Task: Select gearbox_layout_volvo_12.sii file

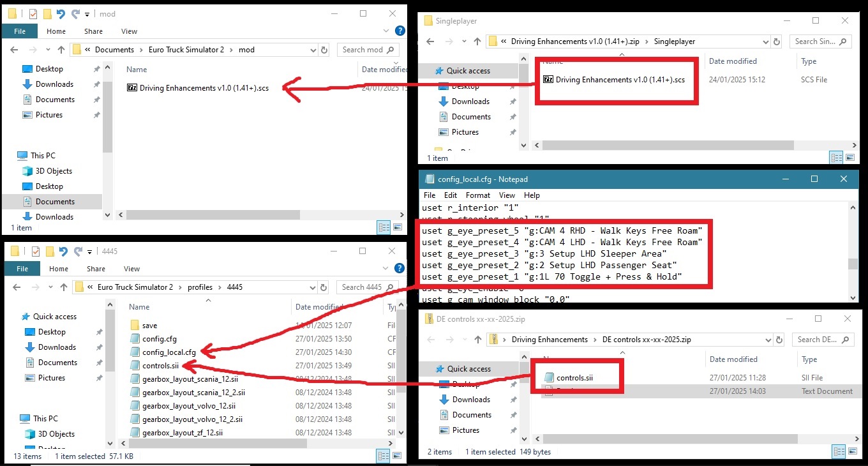Action: tap(182, 405)
